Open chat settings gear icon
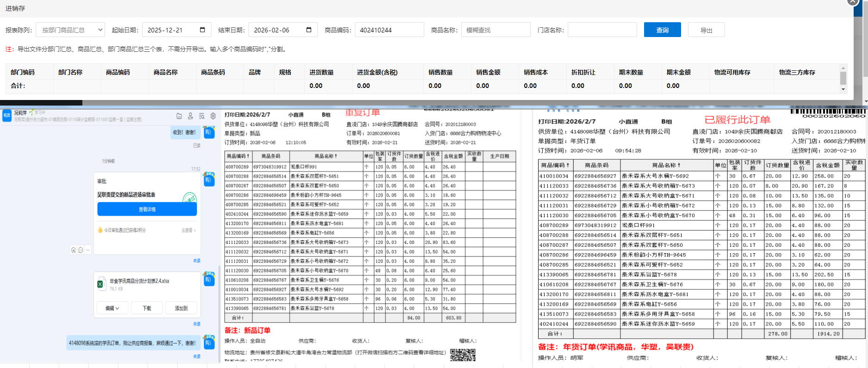 coord(213,116)
